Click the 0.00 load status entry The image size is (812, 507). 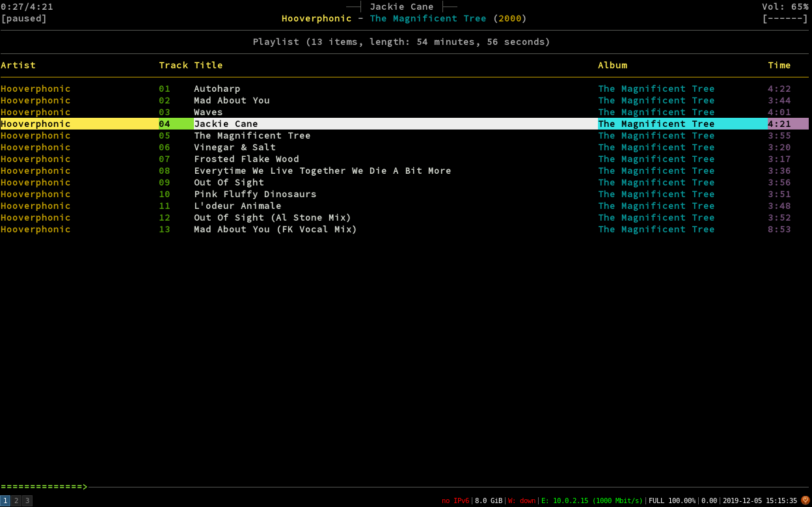(x=709, y=500)
